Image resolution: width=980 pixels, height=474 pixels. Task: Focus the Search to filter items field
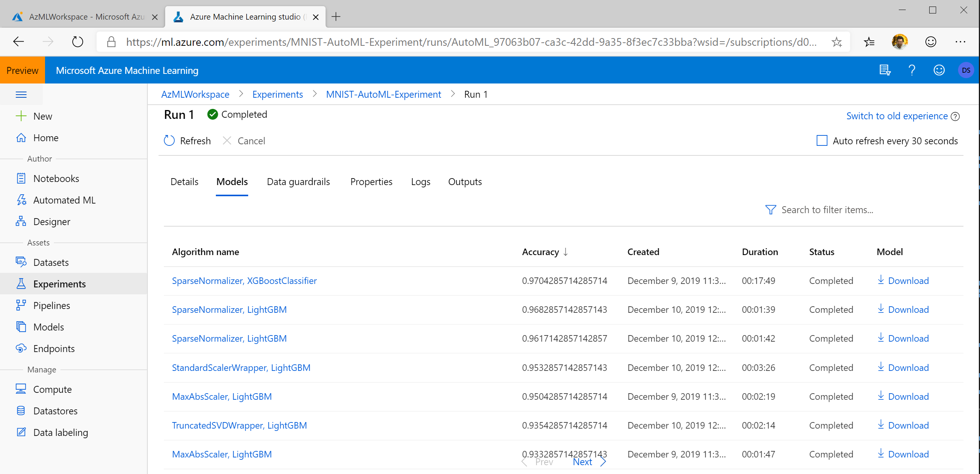[x=827, y=210]
